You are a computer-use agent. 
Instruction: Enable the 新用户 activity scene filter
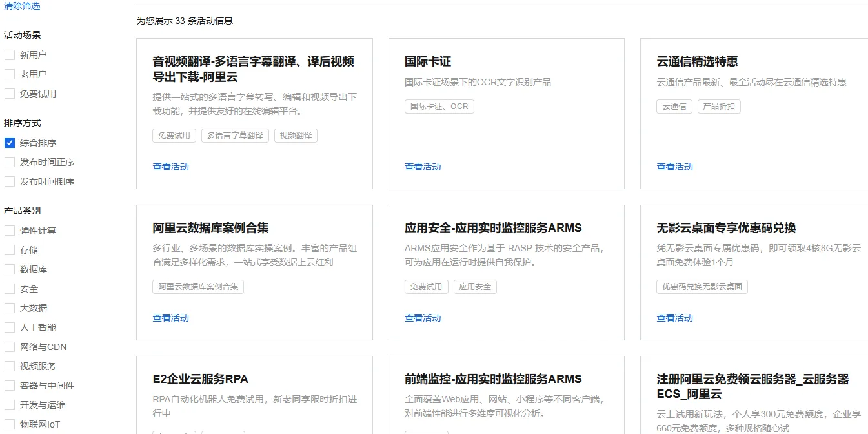coord(9,54)
